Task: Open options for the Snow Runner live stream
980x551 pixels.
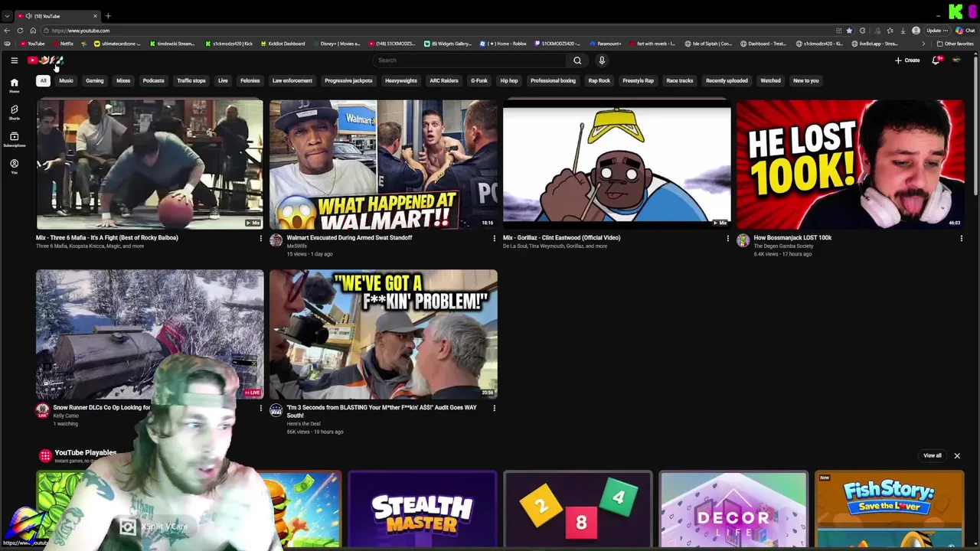Action: (x=260, y=408)
